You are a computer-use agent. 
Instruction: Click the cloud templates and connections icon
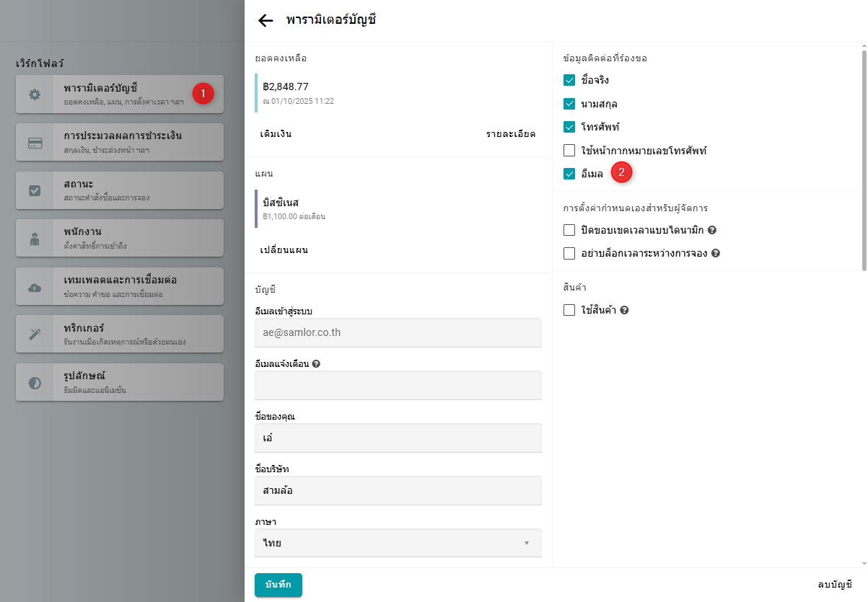35,288
